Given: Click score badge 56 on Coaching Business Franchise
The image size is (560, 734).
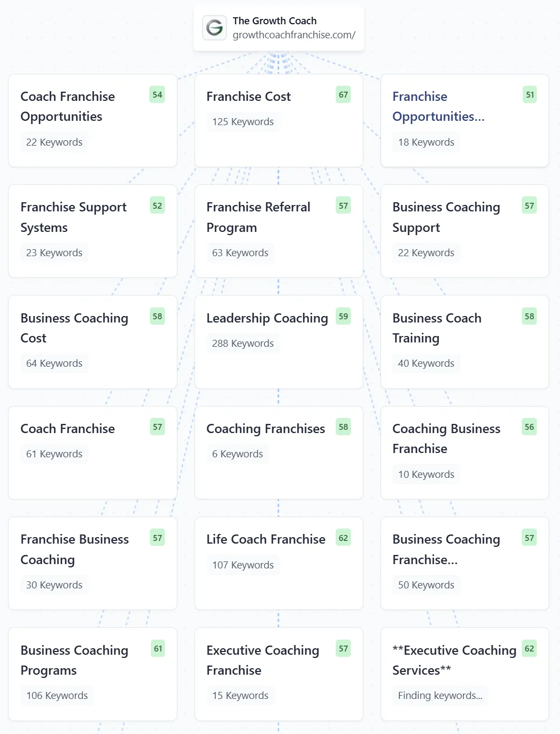Looking at the screenshot, I should [529, 427].
